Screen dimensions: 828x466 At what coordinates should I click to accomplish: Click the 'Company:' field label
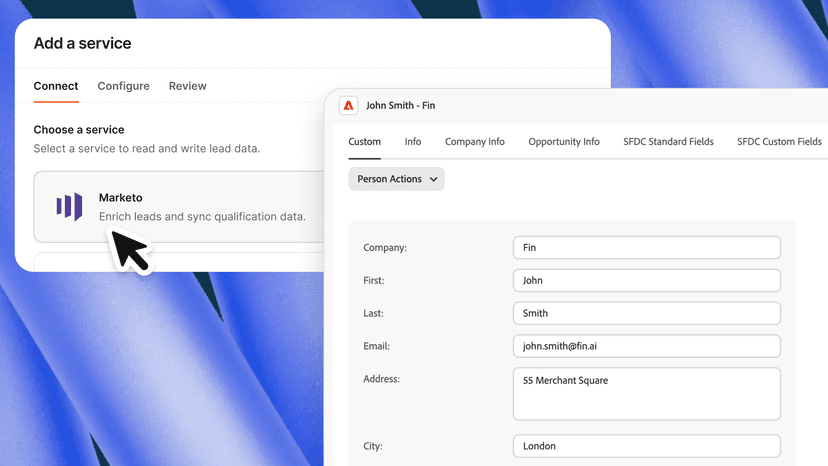(x=385, y=248)
